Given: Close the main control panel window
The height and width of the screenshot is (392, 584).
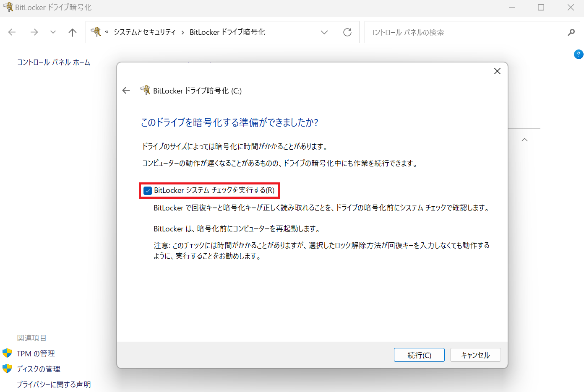Looking at the screenshot, I should coord(571,7).
